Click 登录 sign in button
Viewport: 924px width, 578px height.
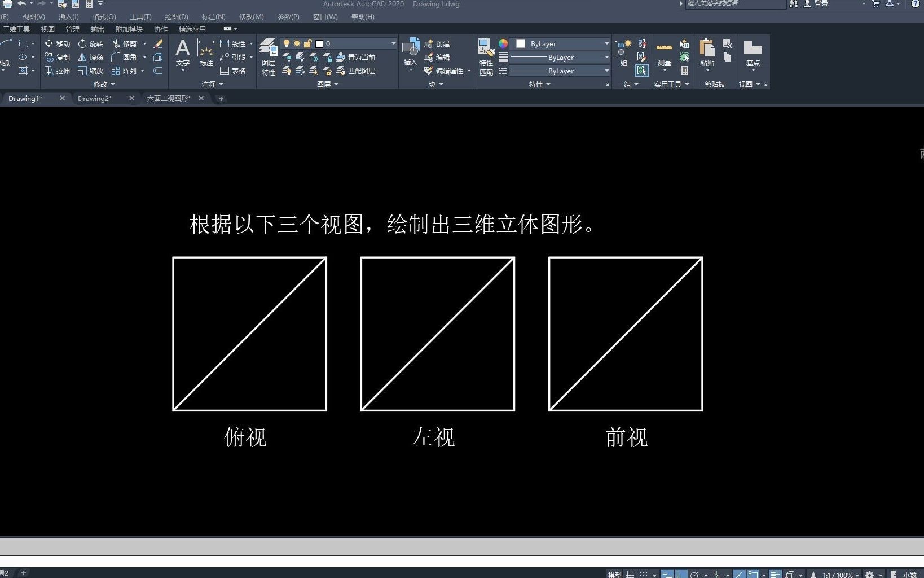pyautogui.click(x=816, y=3)
